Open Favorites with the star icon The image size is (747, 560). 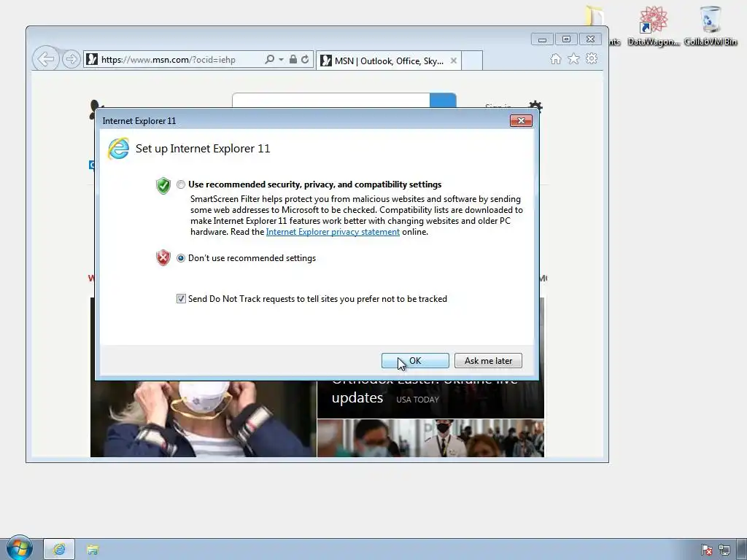click(573, 58)
